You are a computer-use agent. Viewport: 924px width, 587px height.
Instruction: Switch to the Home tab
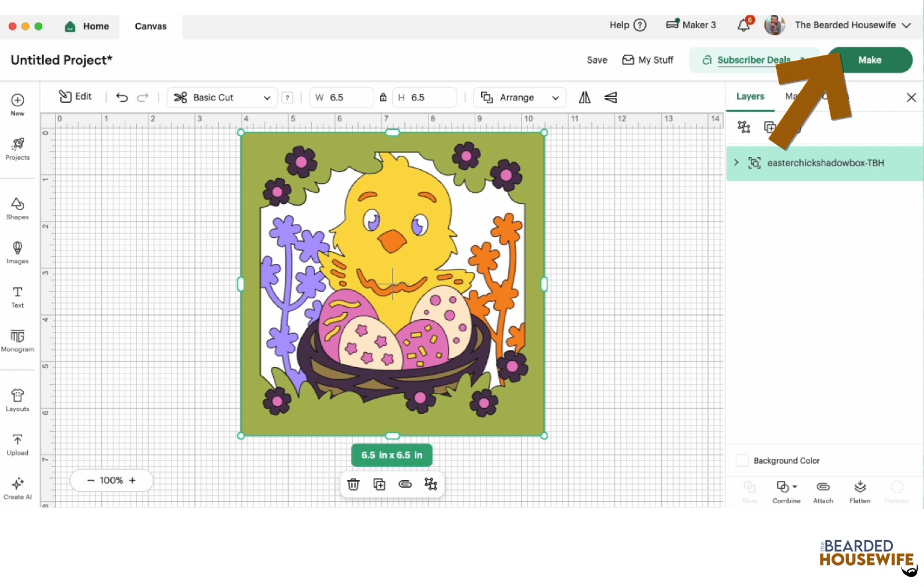[x=88, y=27]
